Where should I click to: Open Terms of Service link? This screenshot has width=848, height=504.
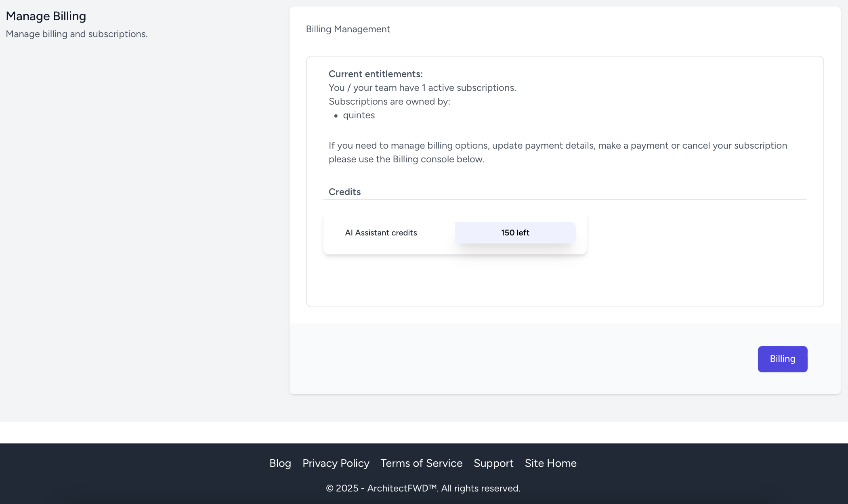(421, 463)
